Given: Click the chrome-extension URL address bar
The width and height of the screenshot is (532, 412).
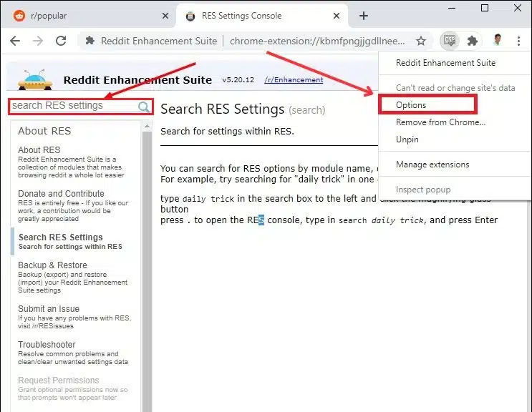Looking at the screenshot, I should pyautogui.click(x=317, y=41).
